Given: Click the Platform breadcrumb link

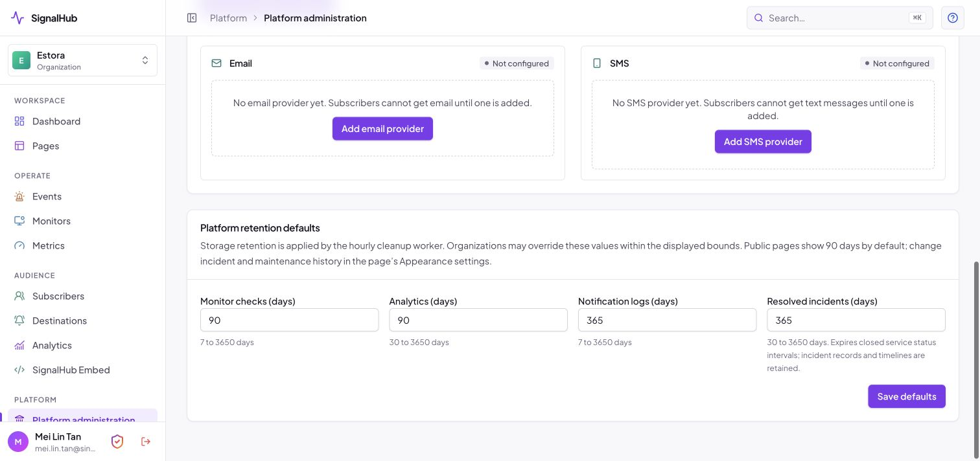Looking at the screenshot, I should click(228, 18).
